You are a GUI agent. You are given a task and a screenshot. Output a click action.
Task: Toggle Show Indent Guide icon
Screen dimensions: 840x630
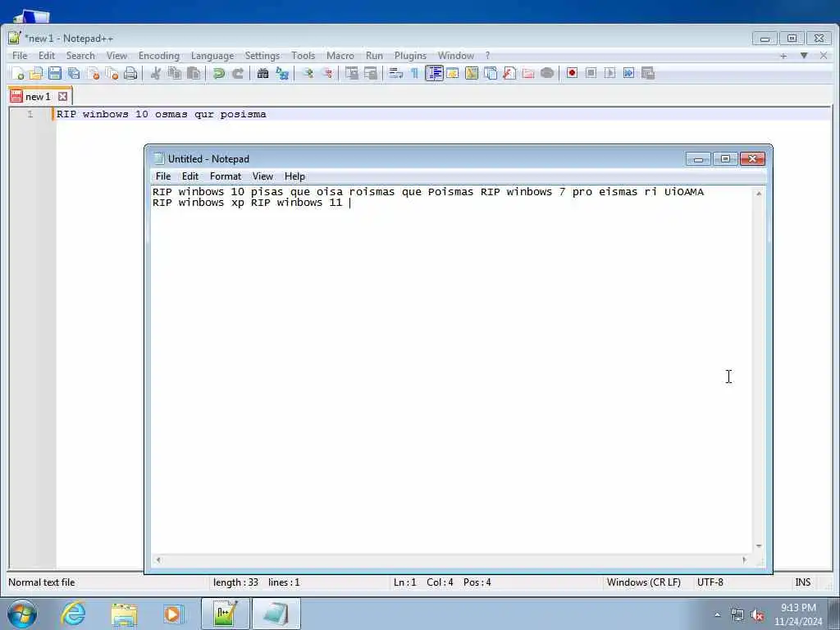(x=434, y=73)
